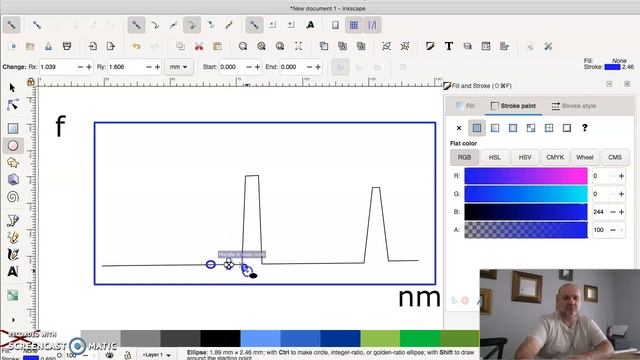Click the Open file folder icon
Image resolution: width=640 pixels, height=360 pixels.
point(30,47)
